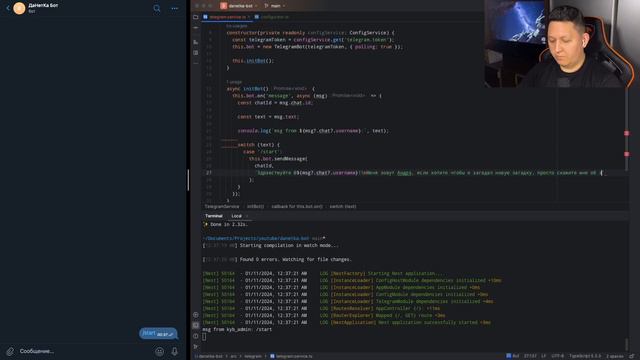
Task: Click the no usages hint above constructor
Action: pos(237,26)
